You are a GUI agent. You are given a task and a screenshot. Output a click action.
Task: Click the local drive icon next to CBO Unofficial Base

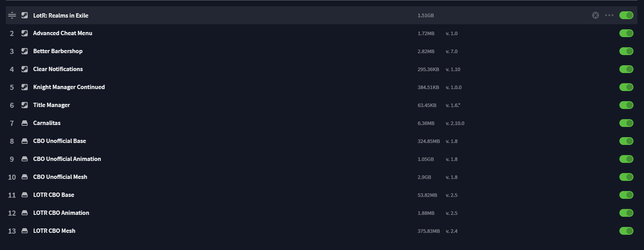click(25, 141)
